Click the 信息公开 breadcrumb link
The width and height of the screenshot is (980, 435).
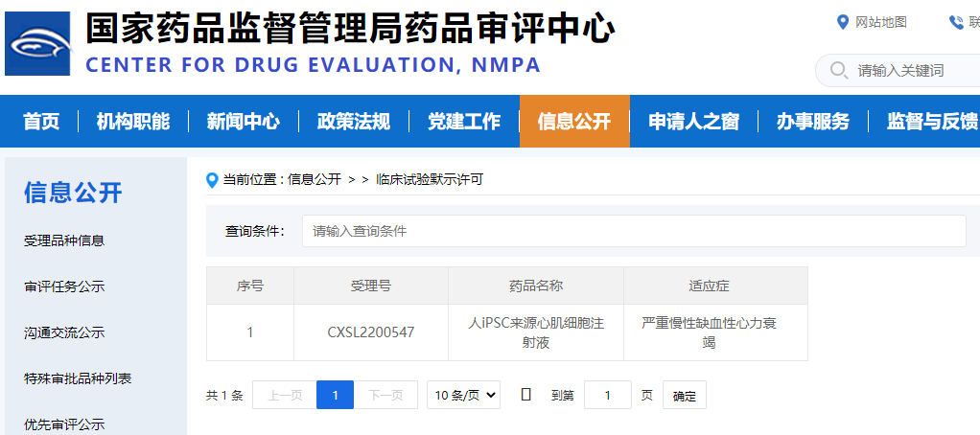coord(315,180)
